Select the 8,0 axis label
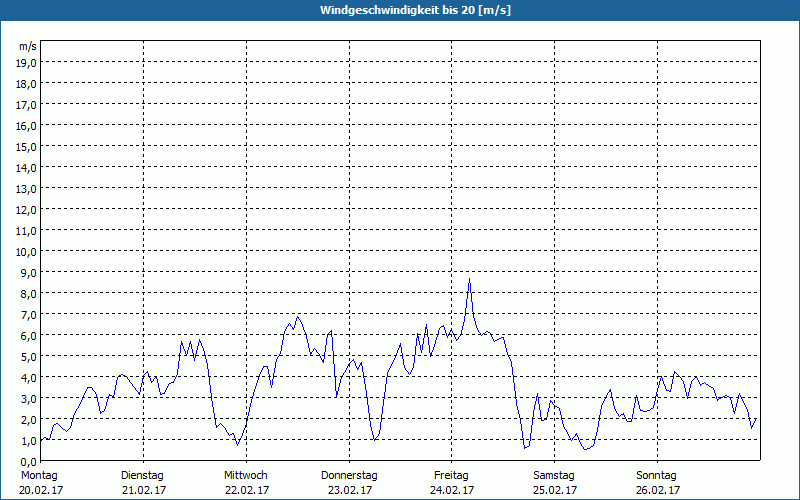The height and width of the screenshot is (500, 800). pyautogui.click(x=29, y=294)
